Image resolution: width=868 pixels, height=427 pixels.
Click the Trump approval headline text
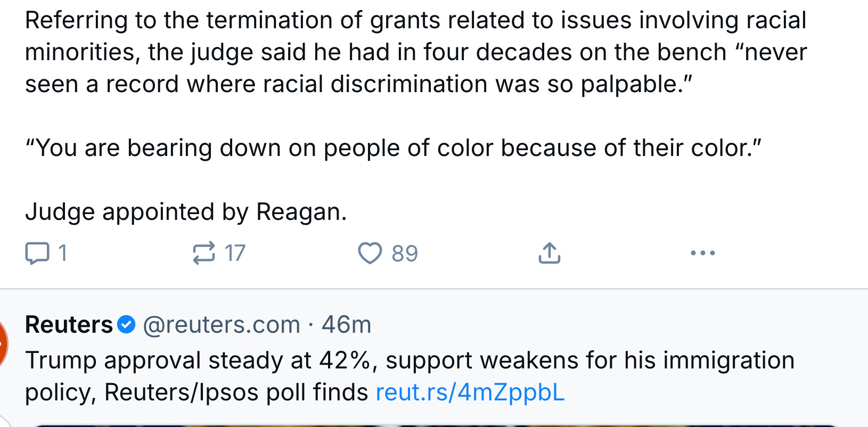[x=410, y=376]
